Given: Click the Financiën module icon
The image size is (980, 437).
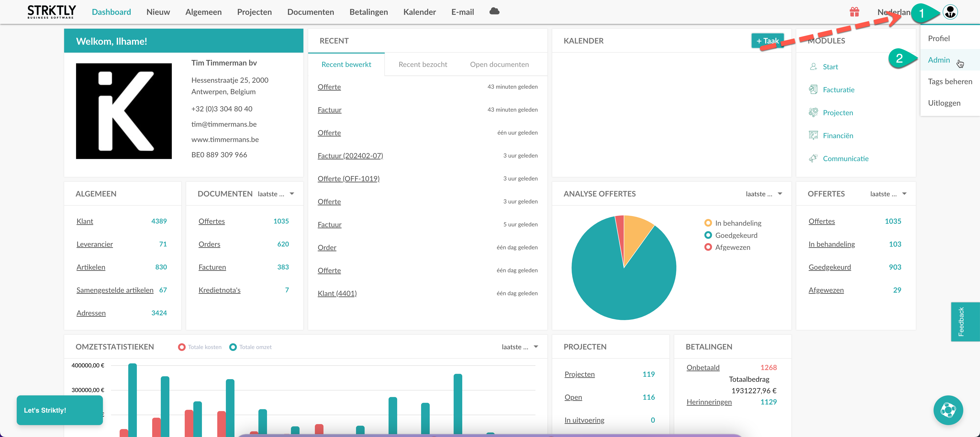Looking at the screenshot, I should [x=813, y=135].
